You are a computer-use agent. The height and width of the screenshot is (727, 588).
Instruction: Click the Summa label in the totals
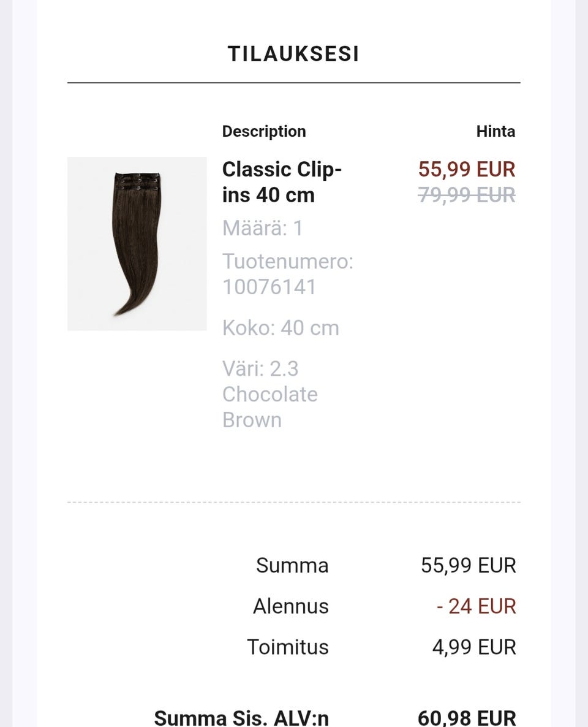[292, 565]
